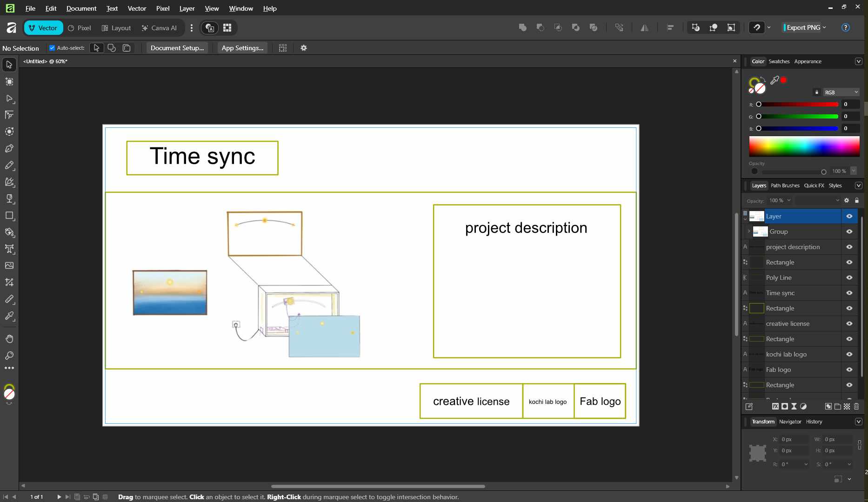The height and width of the screenshot is (502, 868).
Task: Open the Place Image tool
Action: point(9,265)
